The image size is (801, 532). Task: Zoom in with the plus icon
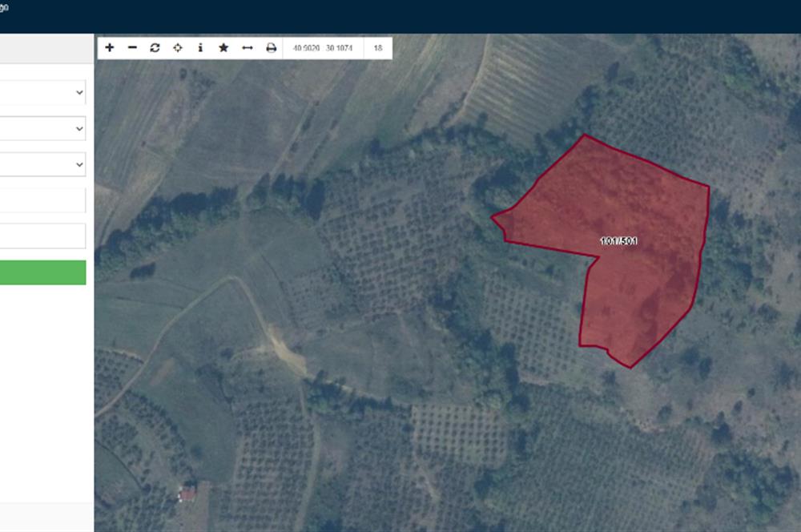click(x=110, y=48)
